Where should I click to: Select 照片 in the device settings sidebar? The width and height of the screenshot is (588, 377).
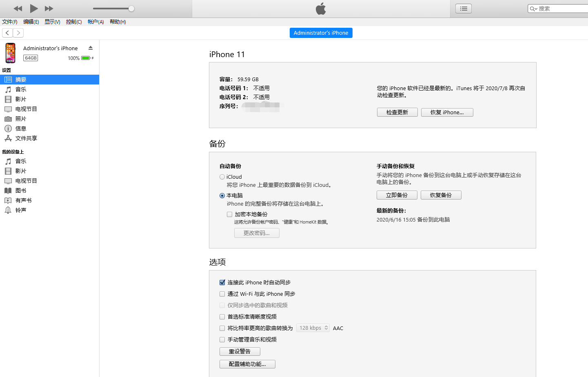pyautogui.click(x=21, y=119)
